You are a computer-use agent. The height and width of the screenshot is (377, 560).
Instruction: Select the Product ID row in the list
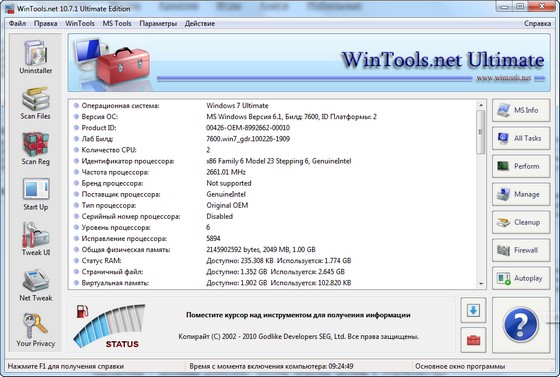[x=272, y=128]
